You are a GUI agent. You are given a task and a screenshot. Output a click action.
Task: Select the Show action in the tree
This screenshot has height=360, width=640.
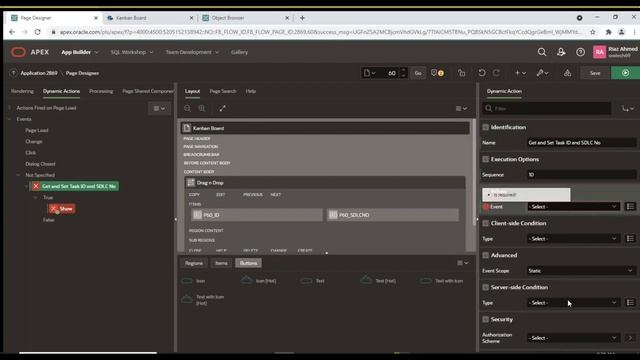click(62, 209)
